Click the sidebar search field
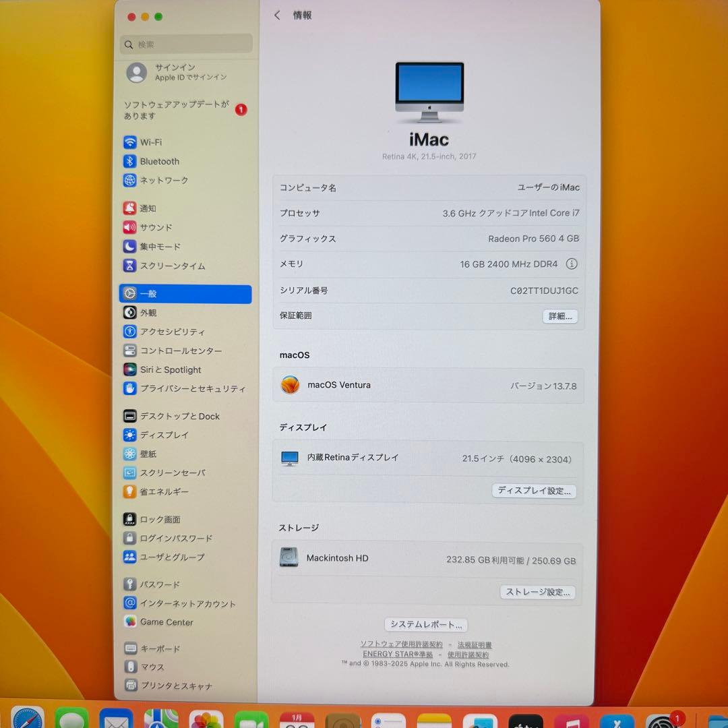This screenshot has height=728, width=728. pyautogui.click(x=185, y=43)
